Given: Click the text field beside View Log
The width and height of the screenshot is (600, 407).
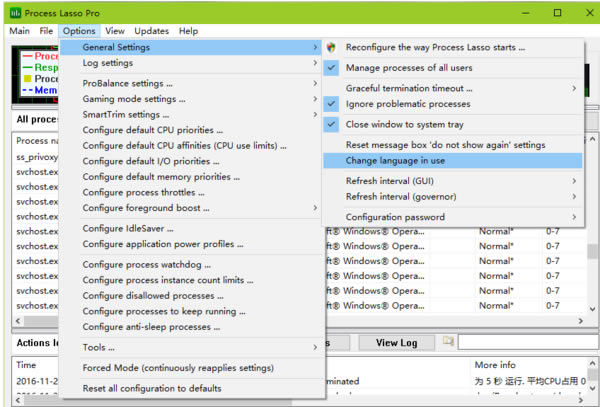Looking at the screenshot, I should pyautogui.click(x=528, y=342).
